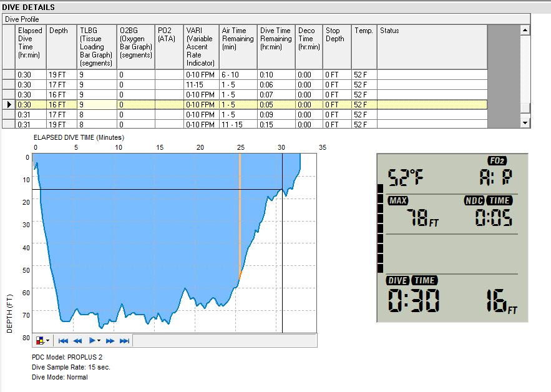Click the Dive Sample Rate: 15 sec. text

click(71, 367)
